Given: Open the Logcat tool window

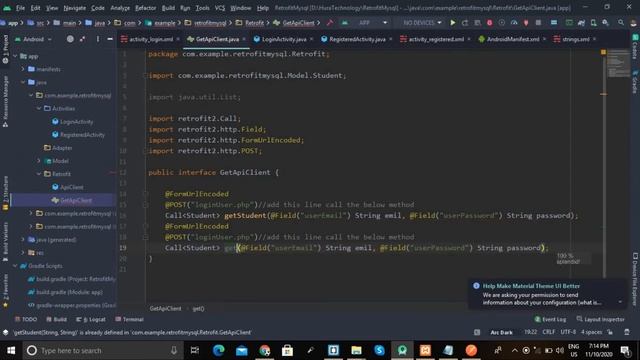Looking at the screenshot, I should [x=91, y=319].
